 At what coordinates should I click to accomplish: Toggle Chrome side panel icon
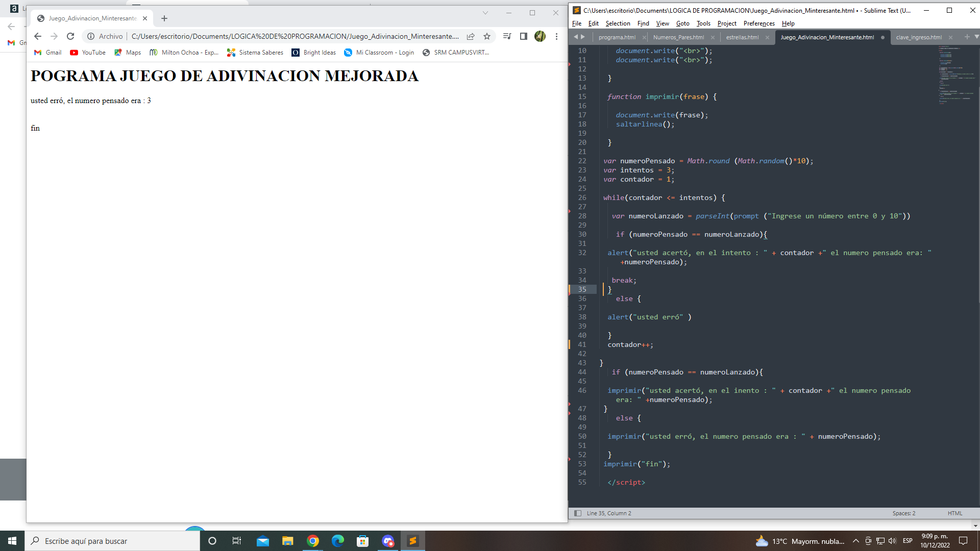click(x=523, y=36)
